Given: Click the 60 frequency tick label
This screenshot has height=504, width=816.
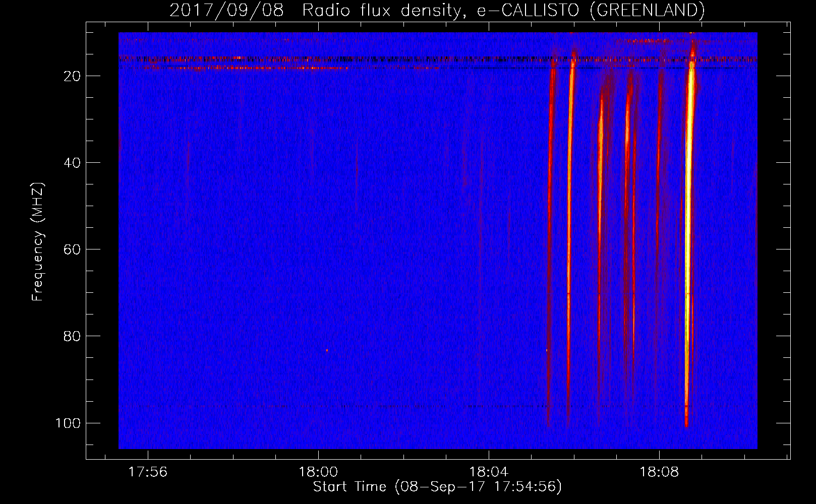Looking at the screenshot, I should tap(72, 249).
